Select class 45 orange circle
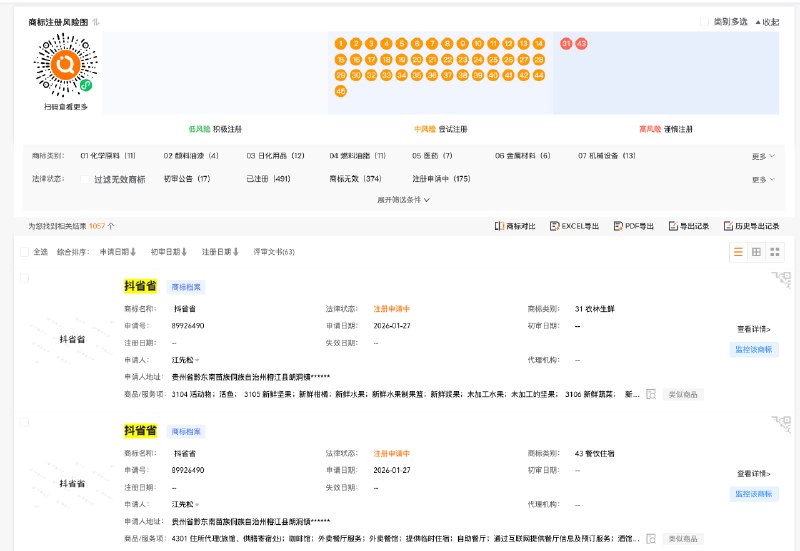The image size is (800, 551). pos(341,92)
